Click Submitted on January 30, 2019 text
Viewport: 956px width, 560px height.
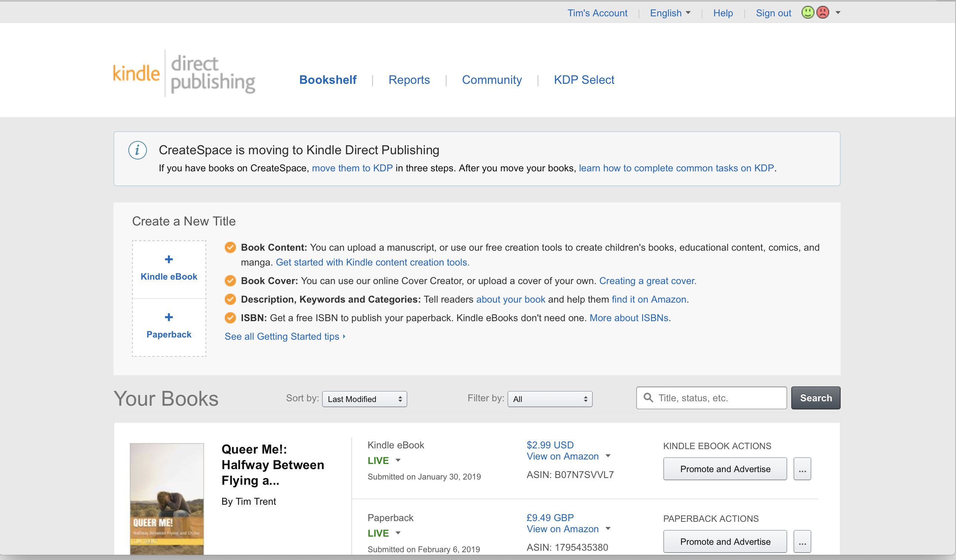424,477
